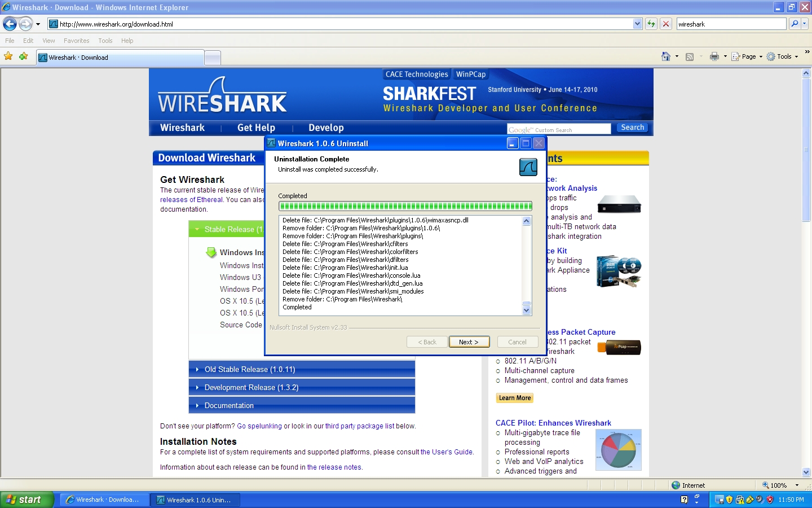Image resolution: width=812 pixels, height=508 pixels.
Task: Open the Help menu in Internet Explorer
Action: pyautogui.click(x=127, y=41)
